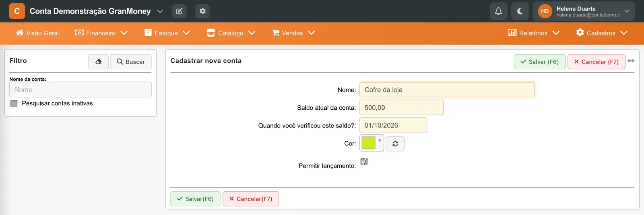Click the orange C account logo
644x215 pixels.
(x=17, y=11)
